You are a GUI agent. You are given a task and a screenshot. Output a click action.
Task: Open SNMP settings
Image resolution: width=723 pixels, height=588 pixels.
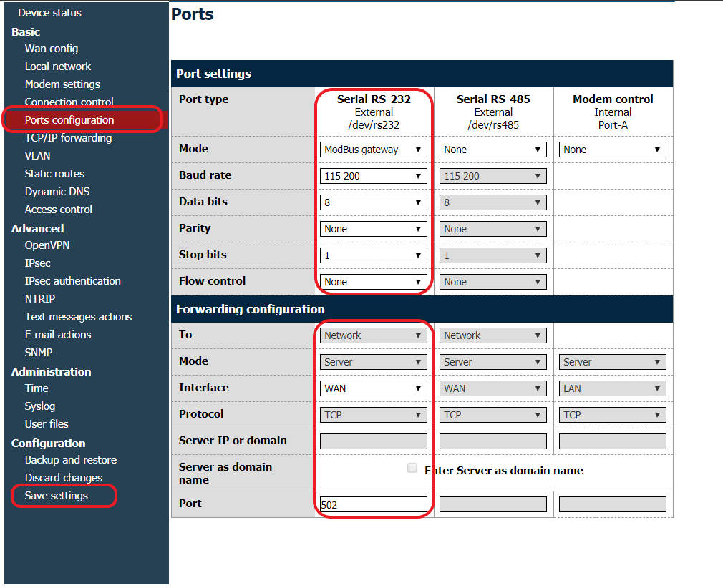38,353
